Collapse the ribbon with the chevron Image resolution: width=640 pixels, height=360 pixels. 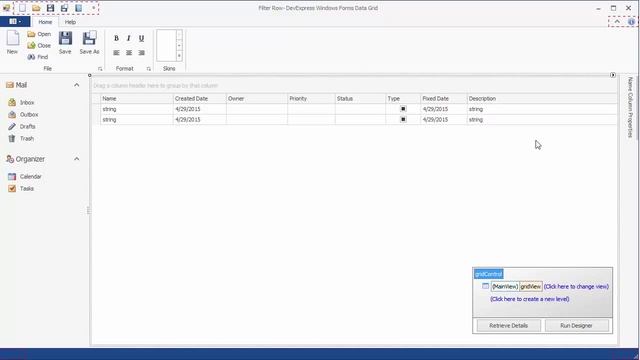[617, 22]
